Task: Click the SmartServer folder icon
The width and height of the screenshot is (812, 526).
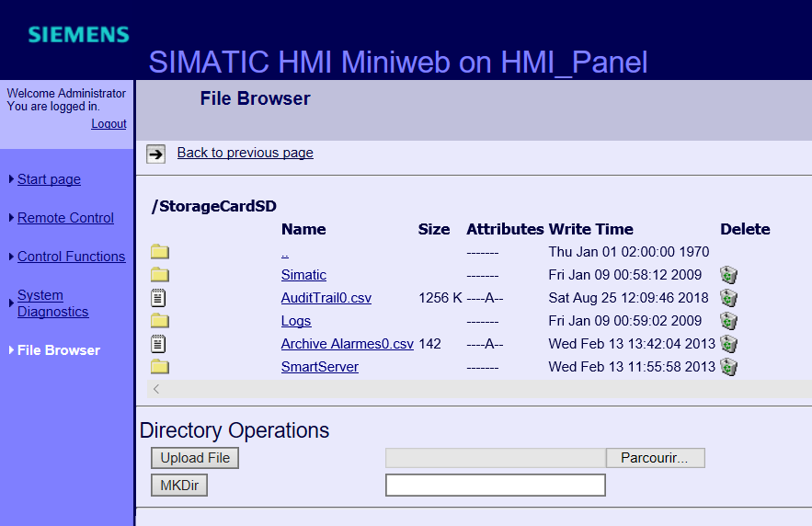Action: 160,367
